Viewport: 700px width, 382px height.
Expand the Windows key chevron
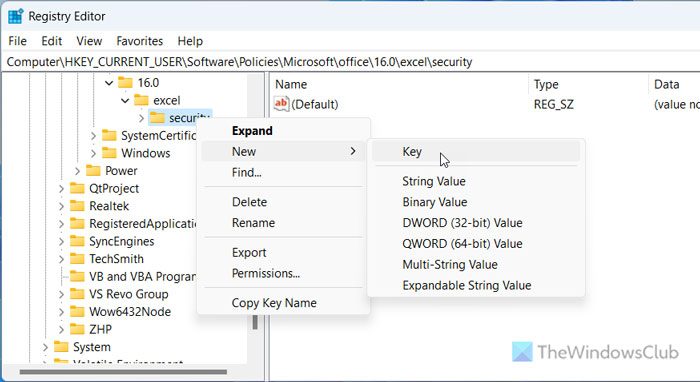tap(93, 154)
